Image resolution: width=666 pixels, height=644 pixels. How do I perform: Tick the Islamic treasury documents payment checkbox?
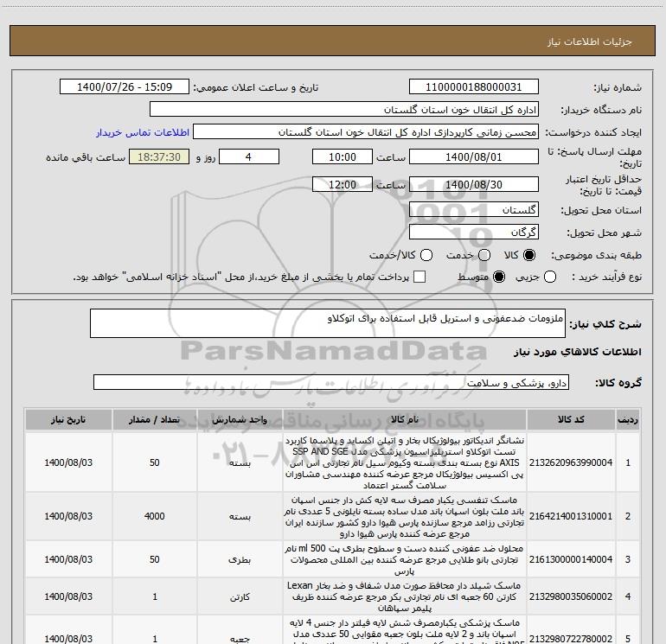419,277
